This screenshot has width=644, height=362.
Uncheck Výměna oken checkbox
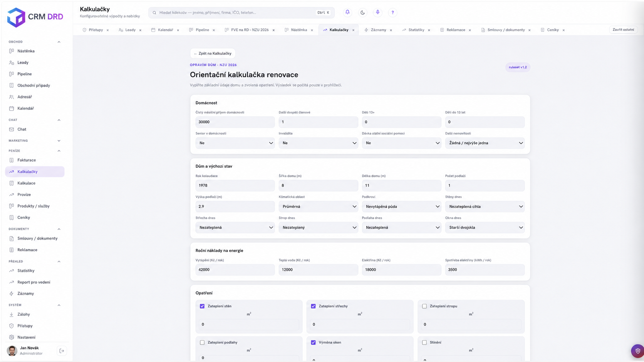pyautogui.click(x=313, y=342)
